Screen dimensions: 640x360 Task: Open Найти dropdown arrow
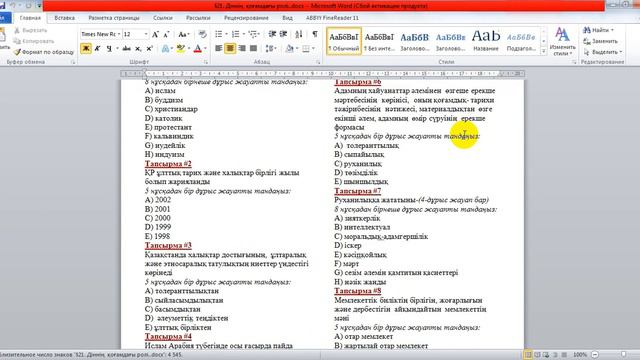612,31
